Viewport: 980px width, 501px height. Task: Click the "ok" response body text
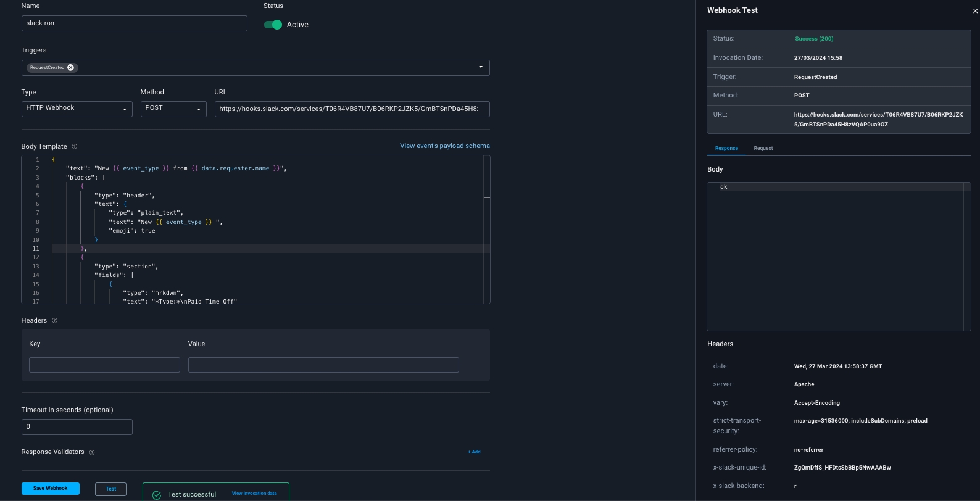pyautogui.click(x=724, y=187)
